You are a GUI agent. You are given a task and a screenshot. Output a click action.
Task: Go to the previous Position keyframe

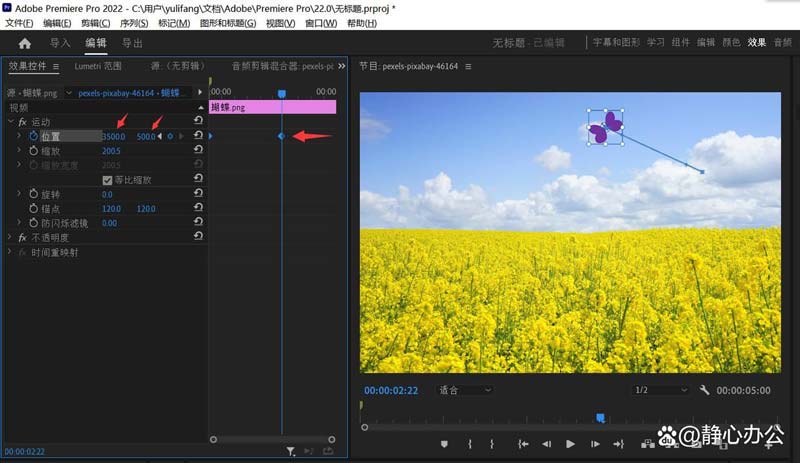pos(160,136)
